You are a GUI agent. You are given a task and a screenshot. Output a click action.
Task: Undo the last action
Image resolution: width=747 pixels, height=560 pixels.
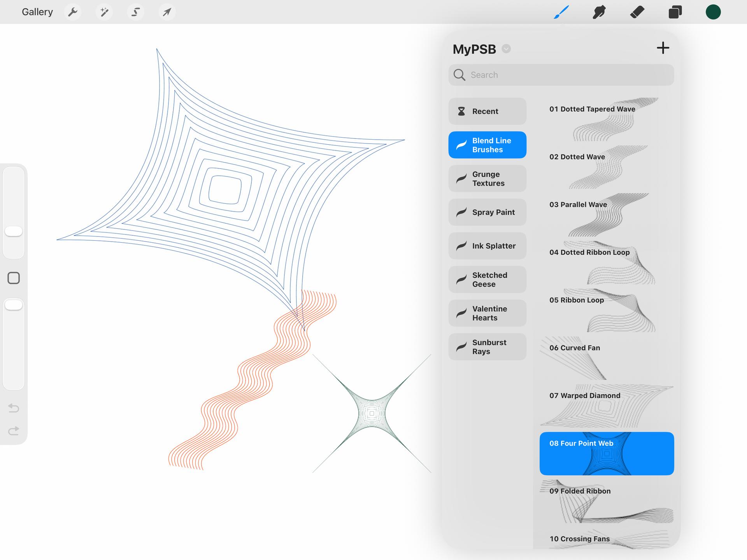pyautogui.click(x=14, y=408)
